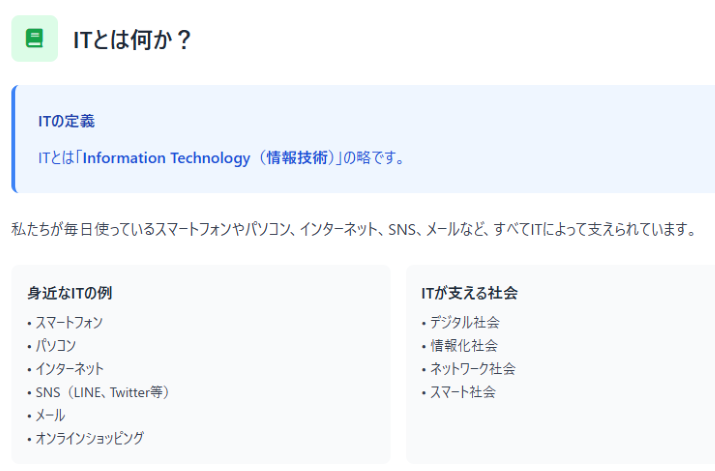715x471 pixels.
Task: Click the スマート社会 list item
Action: tap(463, 391)
